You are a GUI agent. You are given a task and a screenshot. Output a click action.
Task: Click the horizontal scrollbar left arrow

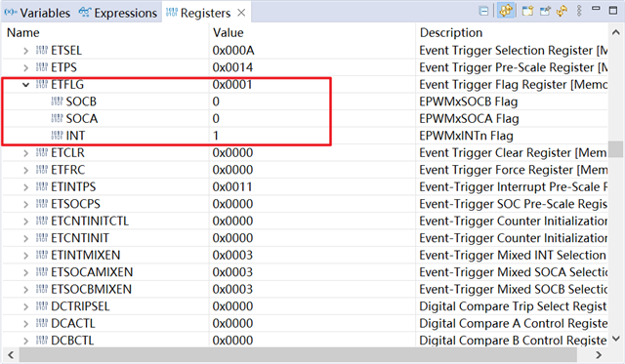click(11, 355)
